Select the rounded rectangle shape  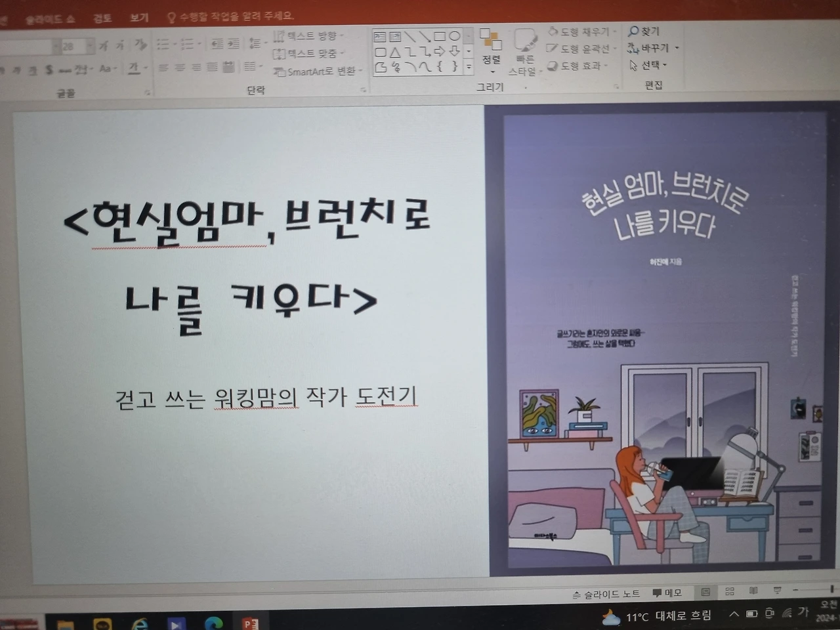[380, 52]
